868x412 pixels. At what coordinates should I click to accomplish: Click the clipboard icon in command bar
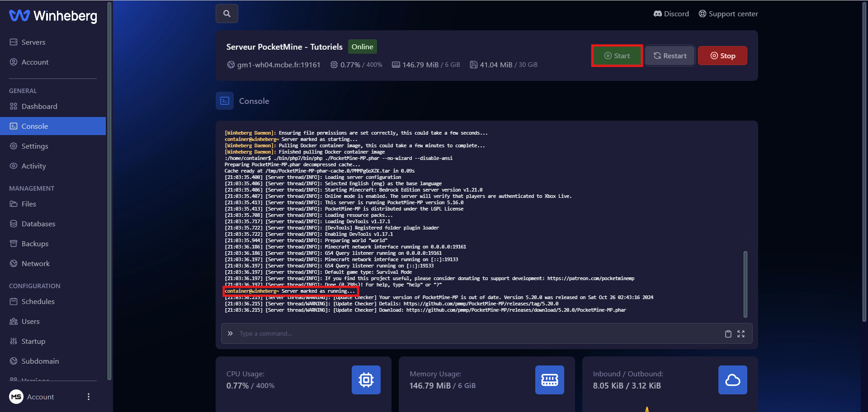pos(728,334)
